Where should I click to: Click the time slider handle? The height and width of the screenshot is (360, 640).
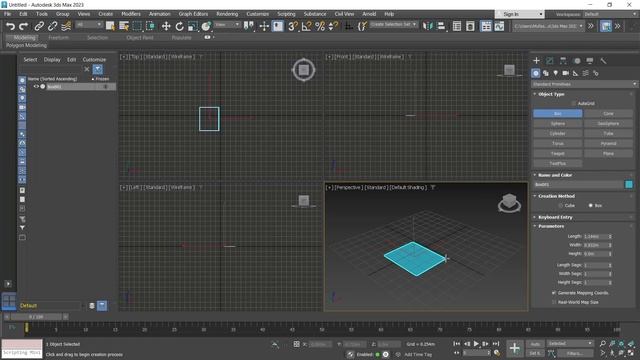(36, 317)
